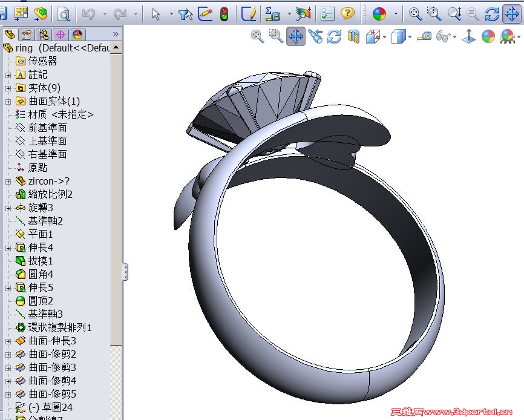This screenshot has width=524, height=420.
Task: Open the Redo history dropdown arrow
Action: coord(136,14)
